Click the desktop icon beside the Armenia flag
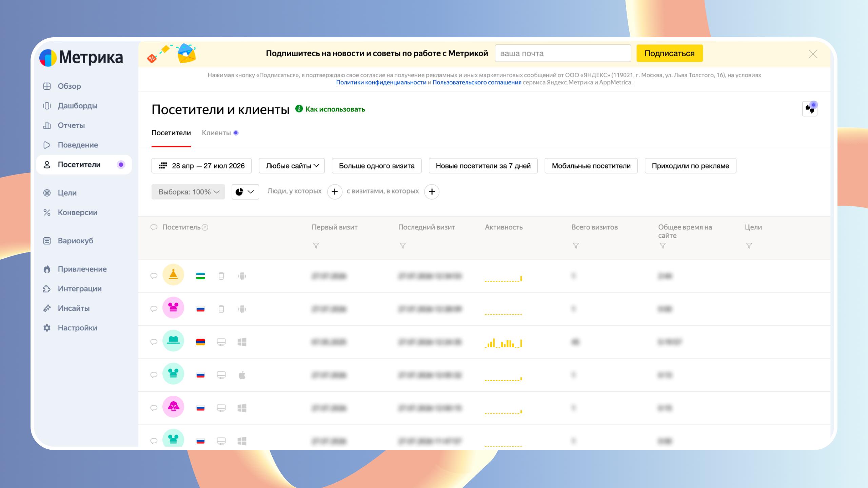 point(221,342)
